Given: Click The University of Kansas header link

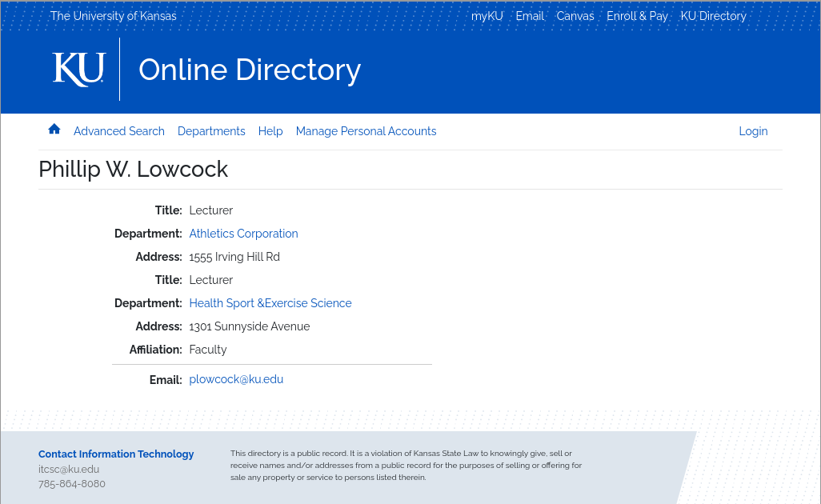Looking at the screenshot, I should click(x=114, y=16).
